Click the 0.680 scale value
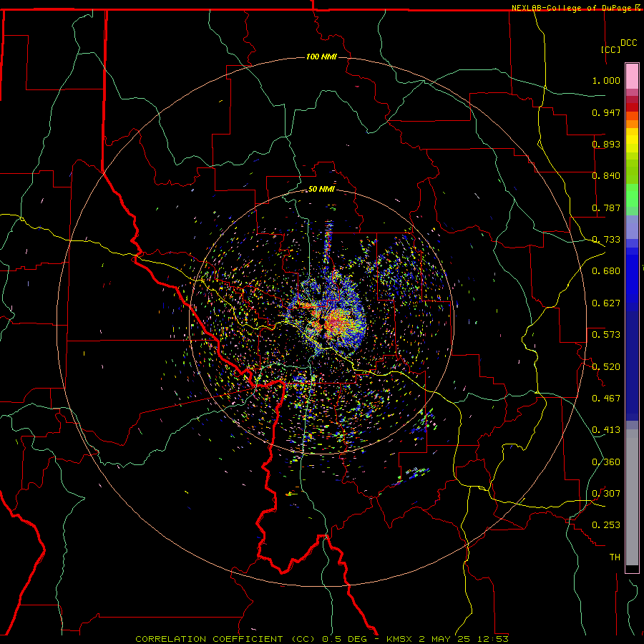Viewport: 644px width, 644px height. 606,271
